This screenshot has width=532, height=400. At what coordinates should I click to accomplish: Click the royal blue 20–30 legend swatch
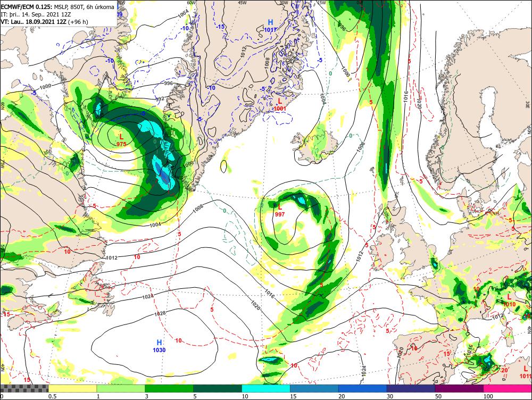pyautogui.click(x=363, y=388)
